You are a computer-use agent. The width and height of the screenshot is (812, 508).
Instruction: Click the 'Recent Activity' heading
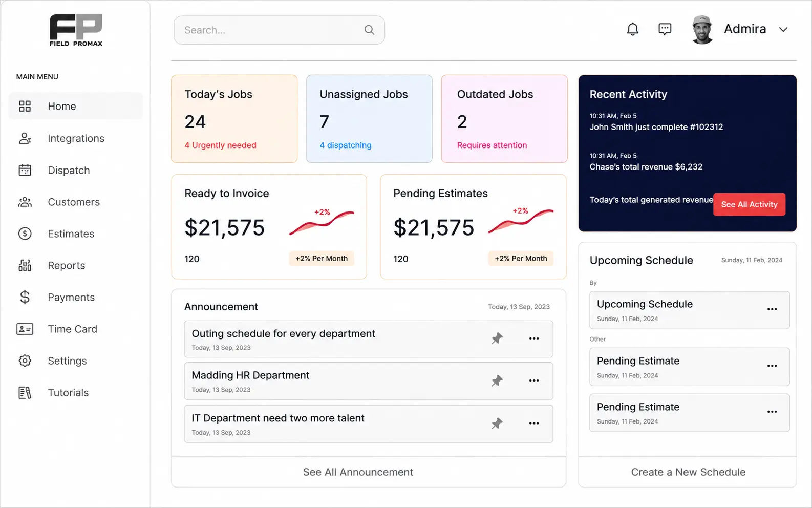[x=628, y=94]
